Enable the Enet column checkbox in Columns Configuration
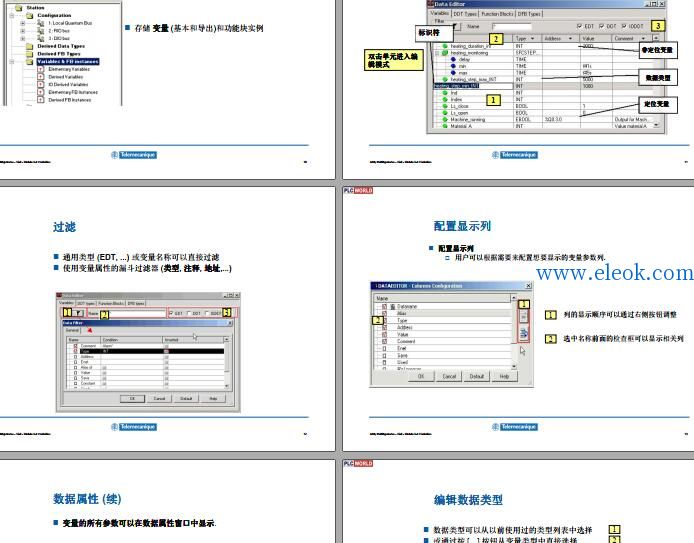694x543 pixels. point(384,348)
